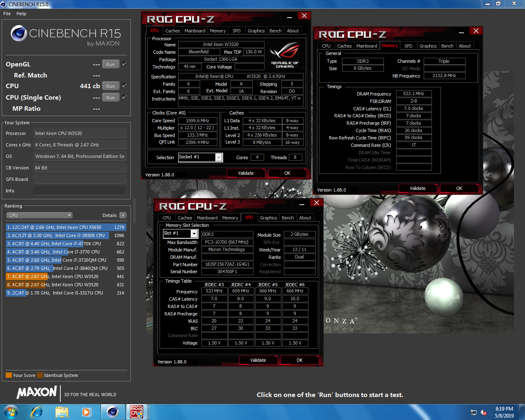Click the NB Frequency value 2132.8 MHz
This screenshot has width=525, height=420.
444,75
